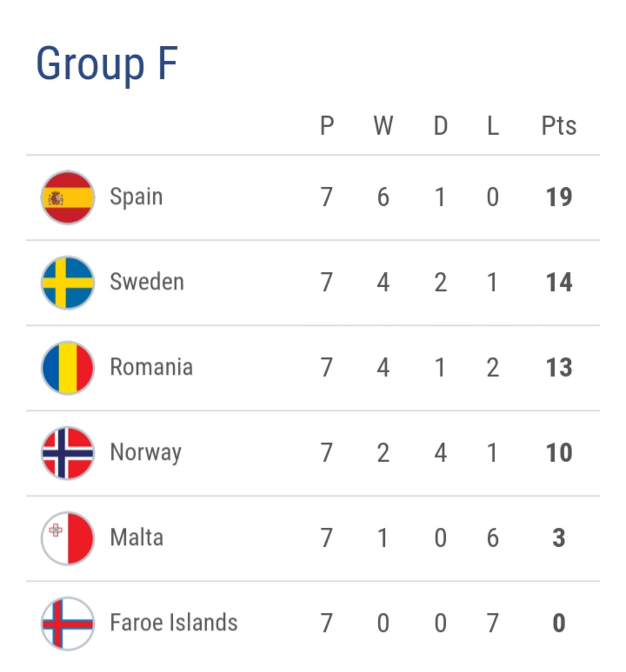Image resolution: width=626 pixels, height=672 pixels.
Task: Select the Norway team name
Action: pos(145,453)
